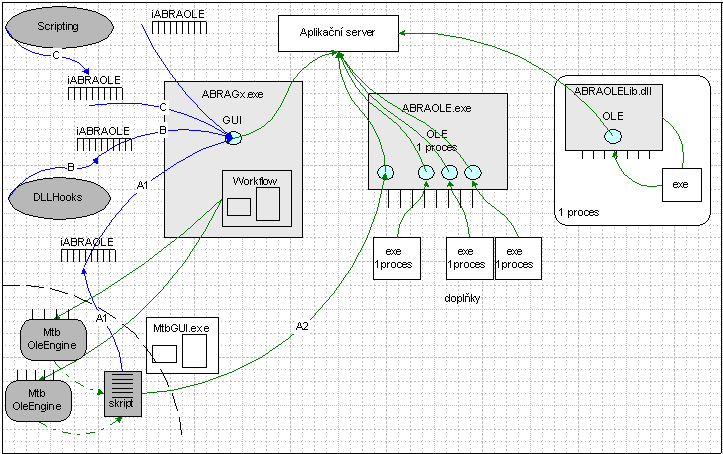The width and height of the screenshot is (723, 454).
Task: Click the MtbGUI.exe box
Action: (181, 345)
